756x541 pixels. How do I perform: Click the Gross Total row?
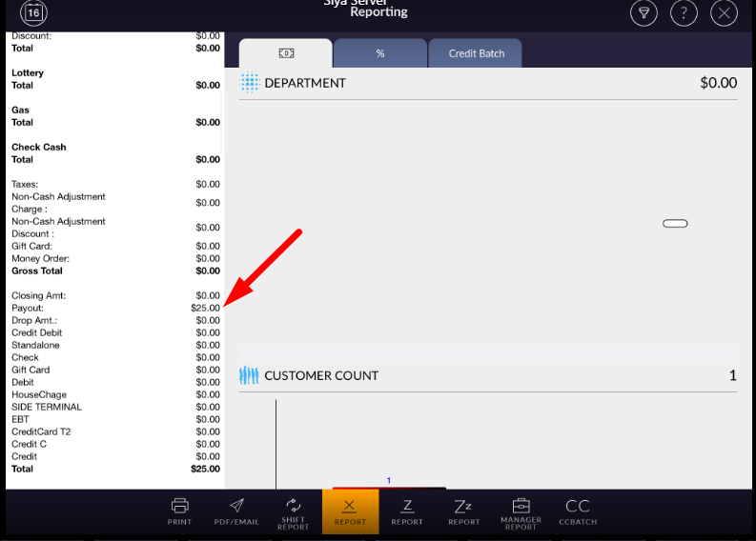click(114, 271)
